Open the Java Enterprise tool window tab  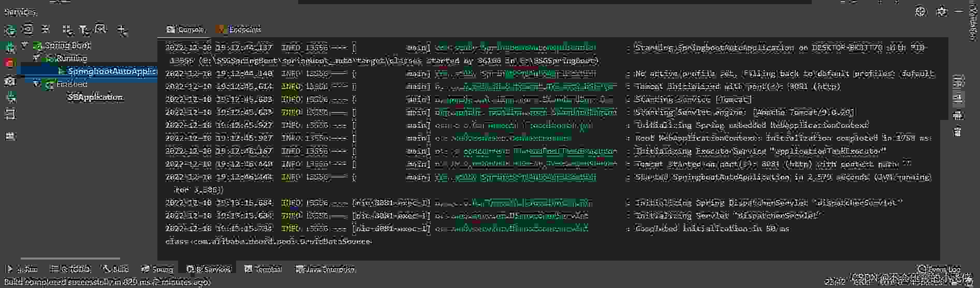point(325,269)
